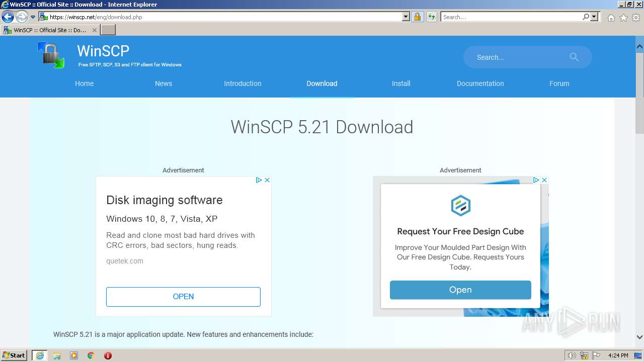Open the Forum navigation item
Viewport: 644px width, 362px height.
559,83
